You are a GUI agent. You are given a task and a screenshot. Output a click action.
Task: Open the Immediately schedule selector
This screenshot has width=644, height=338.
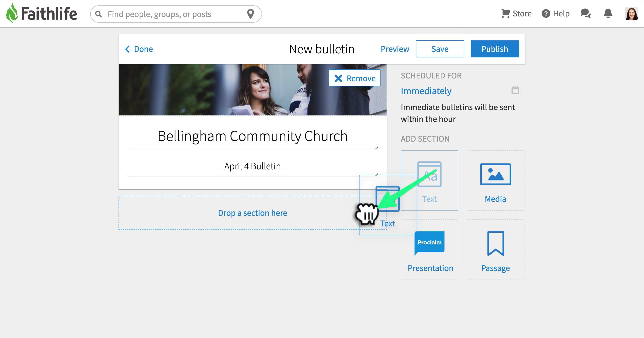426,91
